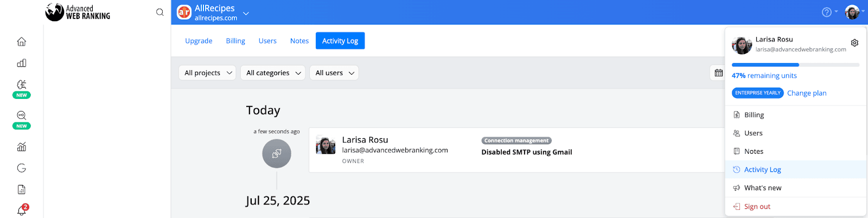
Task: Open the All categories dropdown
Action: [x=273, y=73]
